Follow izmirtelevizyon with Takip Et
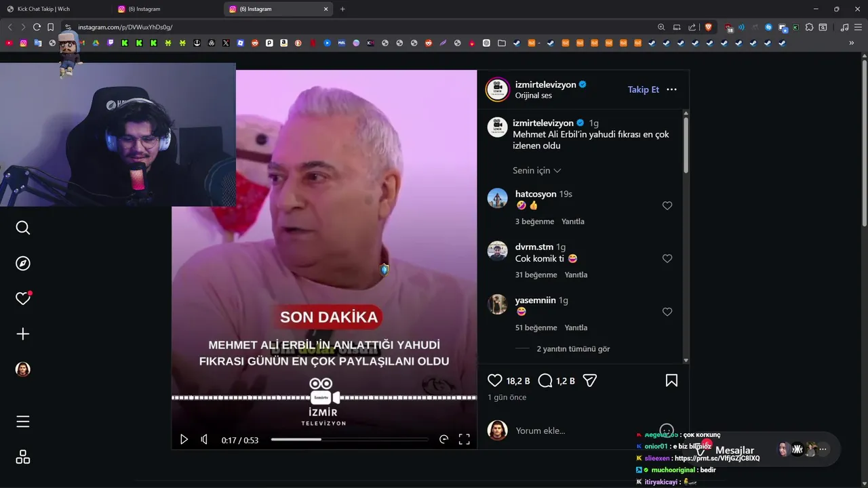868x488 pixels. 643,89
